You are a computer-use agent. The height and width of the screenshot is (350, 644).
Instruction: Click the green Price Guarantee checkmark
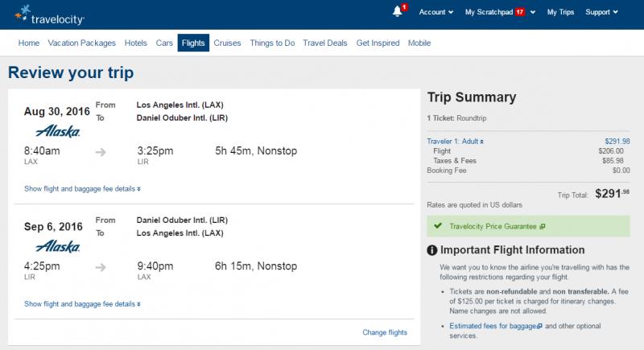point(438,225)
